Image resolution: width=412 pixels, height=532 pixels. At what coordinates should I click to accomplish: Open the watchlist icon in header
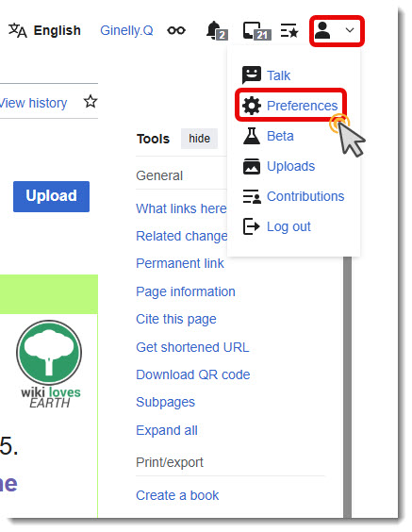point(289,31)
